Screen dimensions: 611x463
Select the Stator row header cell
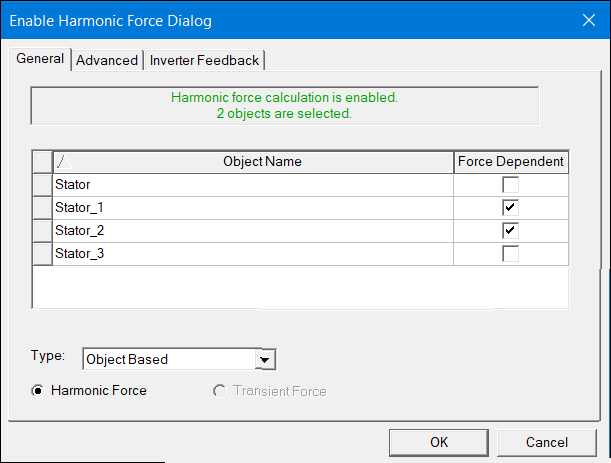click(x=43, y=185)
